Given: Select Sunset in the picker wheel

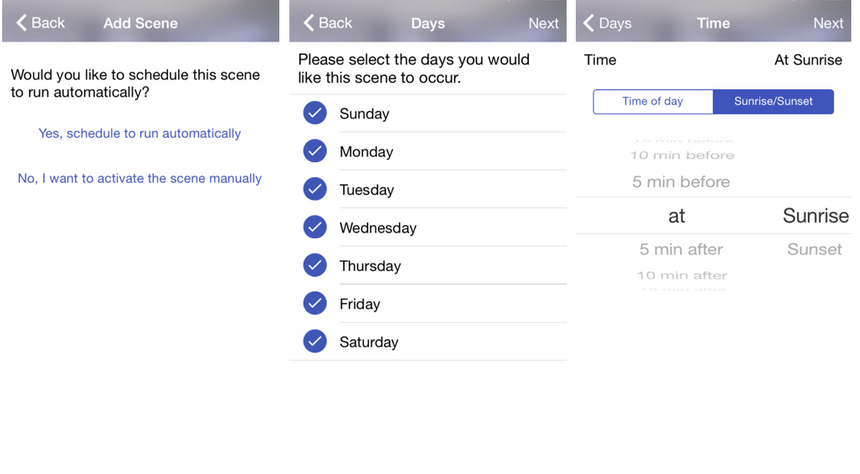Looking at the screenshot, I should point(814,249).
